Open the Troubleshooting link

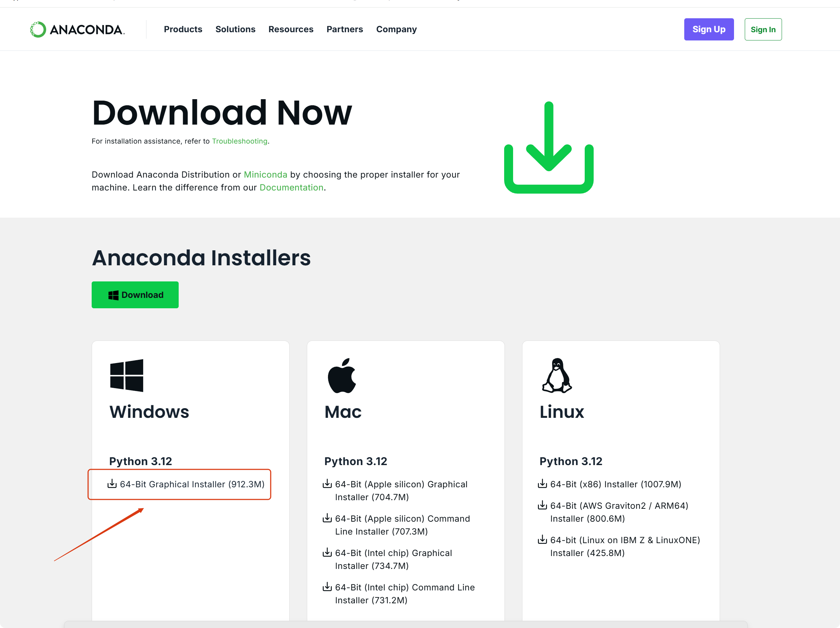pyautogui.click(x=240, y=141)
